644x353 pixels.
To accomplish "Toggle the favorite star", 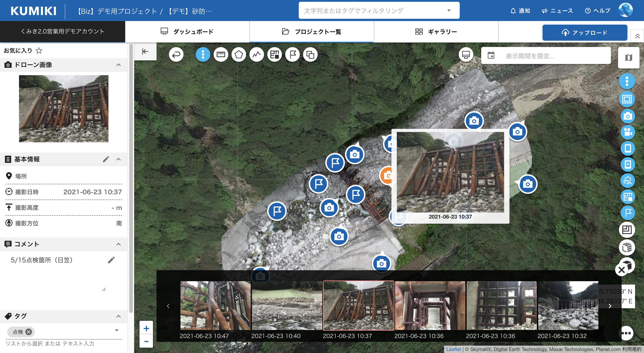I will point(39,51).
